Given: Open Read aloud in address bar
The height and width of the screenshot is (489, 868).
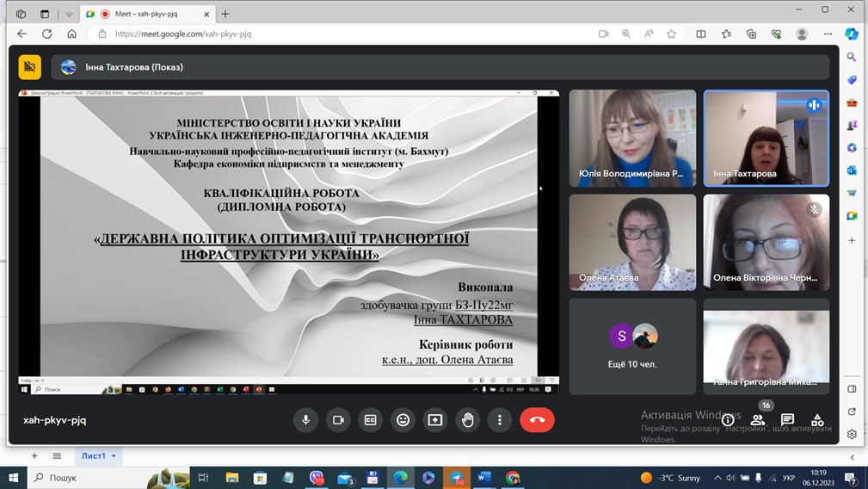Looking at the screenshot, I should 649,34.
